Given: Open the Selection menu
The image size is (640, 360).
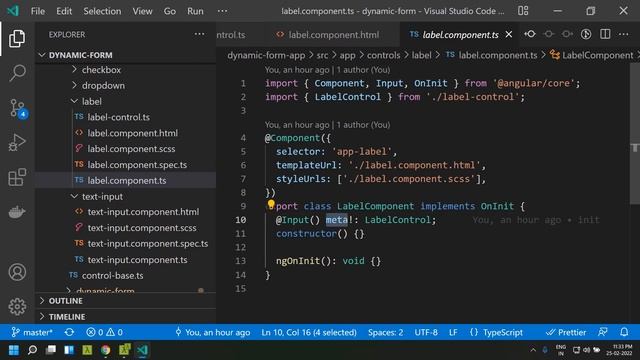Looking at the screenshot, I should 102,11.
